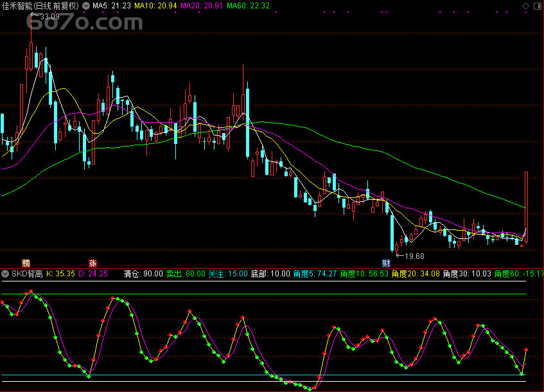544x392 pixels.
Task: Click the 角度10: 56.53 label
Action: [364, 274]
